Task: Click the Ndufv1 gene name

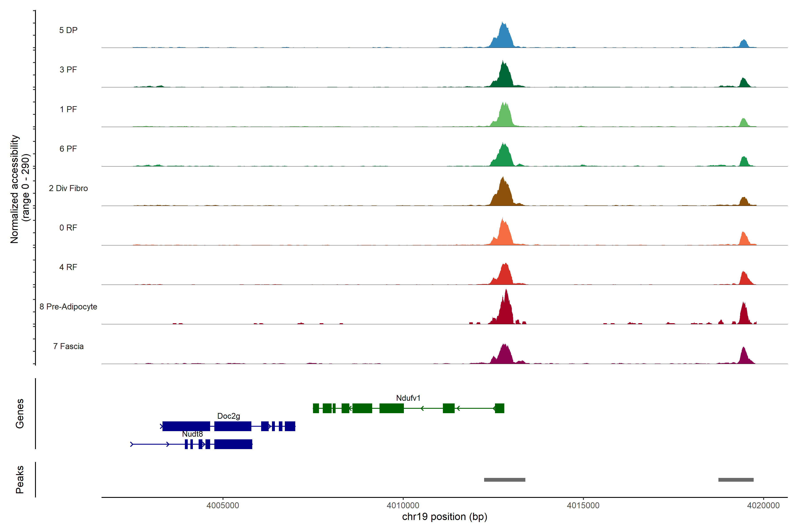Action: [x=408, y=398]
